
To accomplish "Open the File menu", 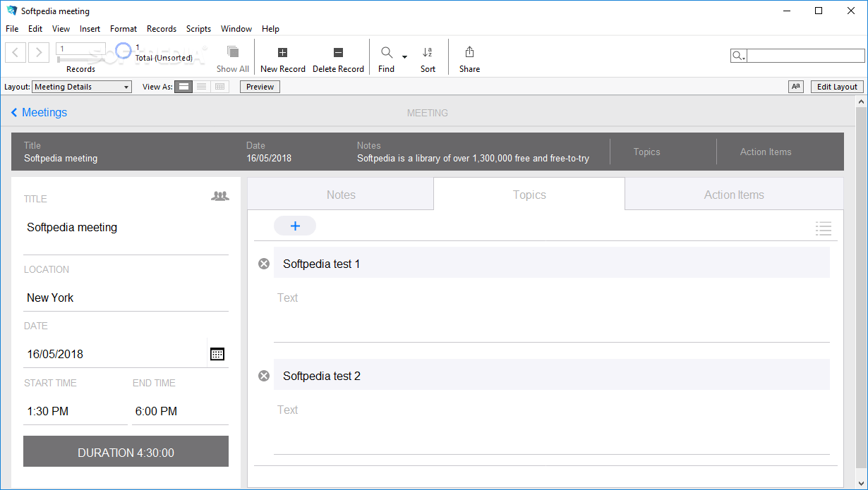I will tap(12, 29).
